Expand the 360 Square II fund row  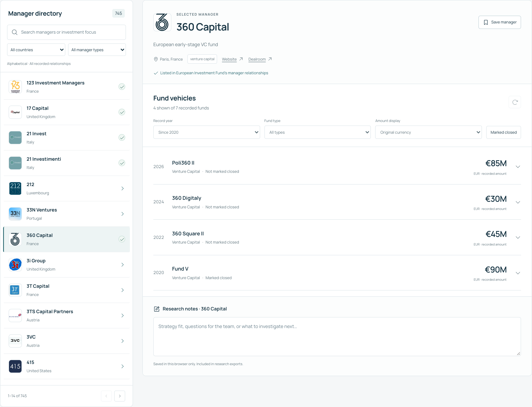point(518,237)
